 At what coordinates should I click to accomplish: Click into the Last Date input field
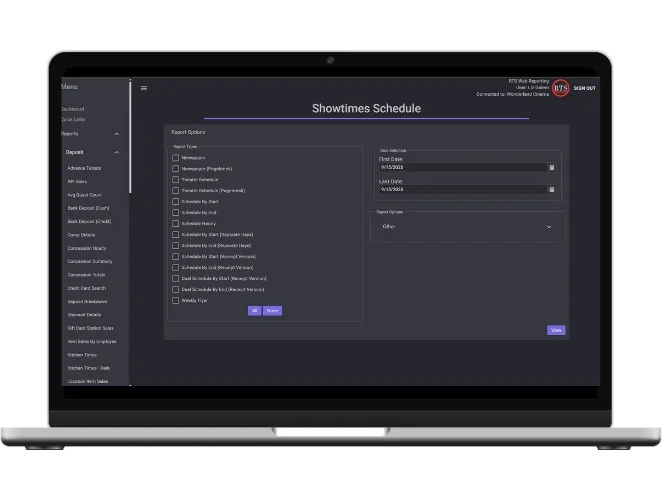point(463,190)
